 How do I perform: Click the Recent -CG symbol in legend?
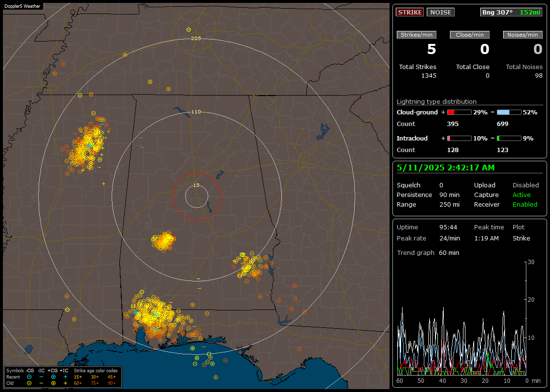[x=29, y=377]
